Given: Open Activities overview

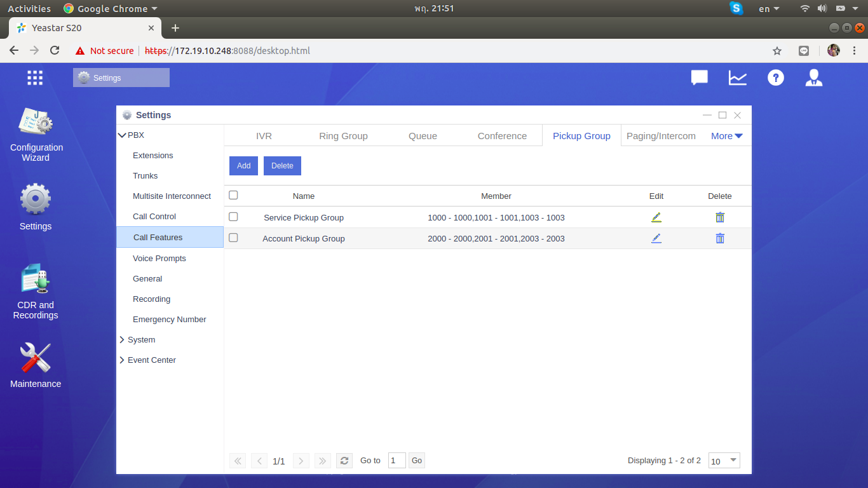Looking at the screenshot, I should click(x=29, y=8).
